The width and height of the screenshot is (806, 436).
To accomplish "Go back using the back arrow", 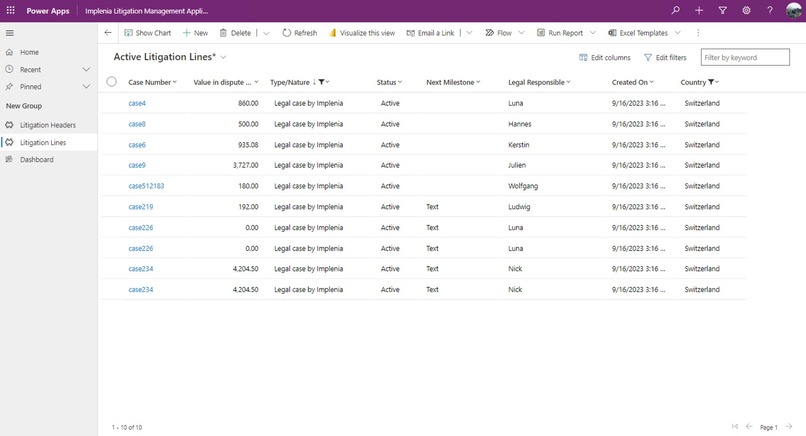I will [x=108, y=32].
